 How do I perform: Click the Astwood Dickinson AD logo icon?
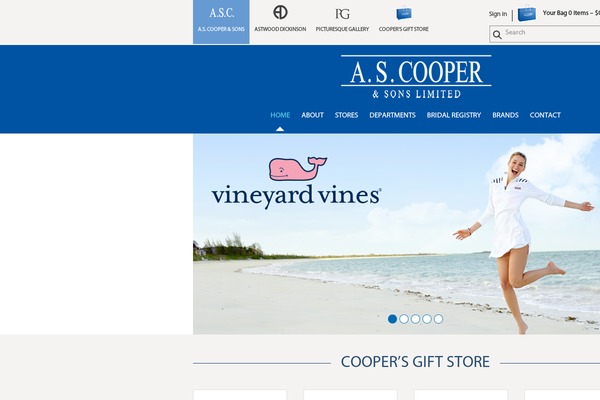click(280, 12)
